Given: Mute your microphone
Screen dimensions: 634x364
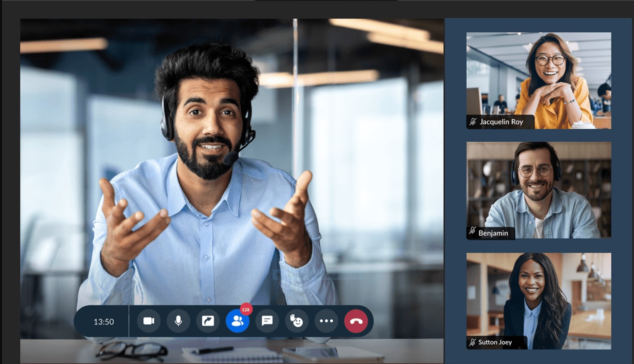Looking at the screenshot, I should click(x=178, y=321).
